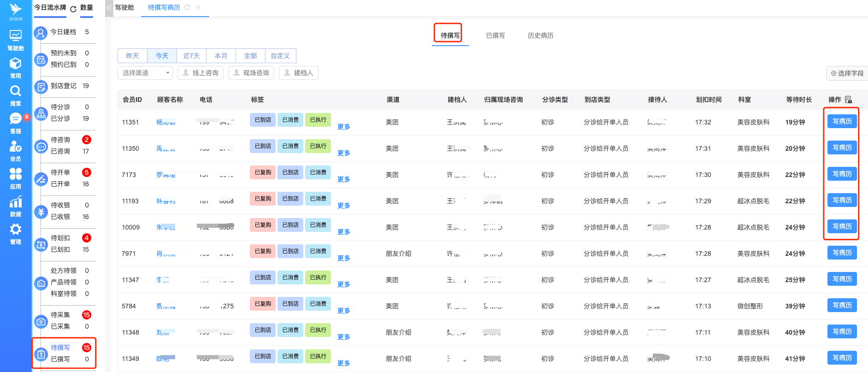Open the 管理 gear icon in sidebar

tap(16, 233)
